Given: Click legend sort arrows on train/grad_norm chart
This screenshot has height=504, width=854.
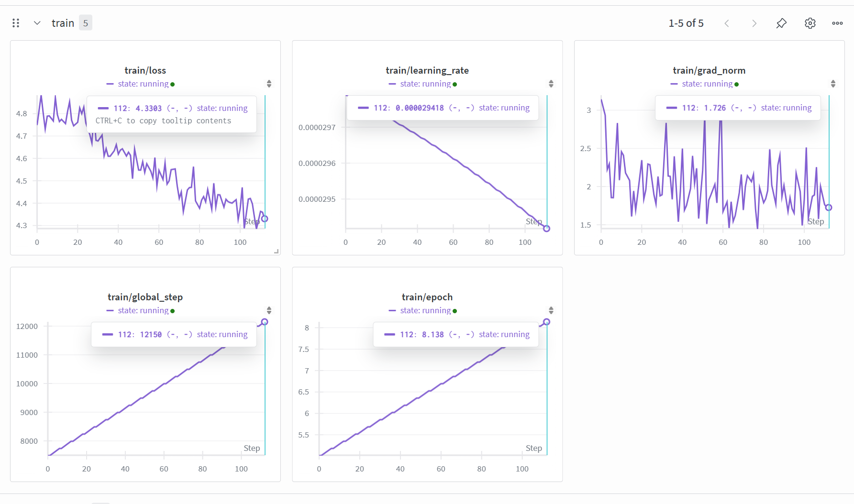Looking at the screenshot, I should click(833, 84).
